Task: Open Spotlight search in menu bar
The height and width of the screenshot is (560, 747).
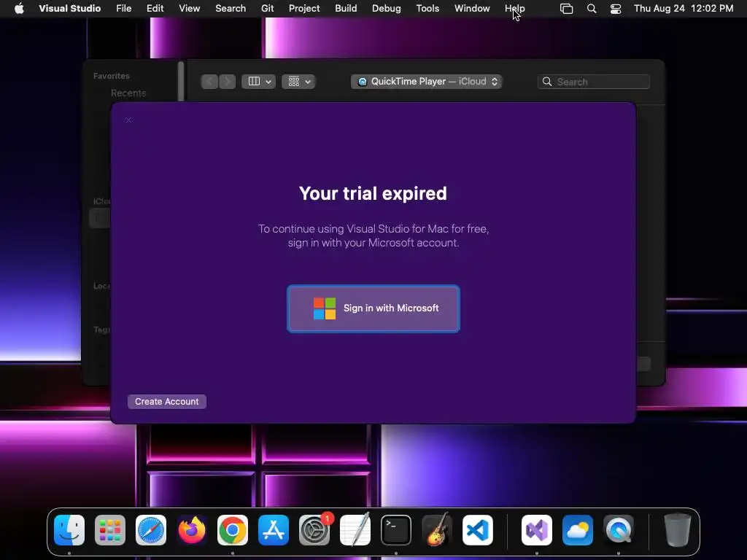Action: (591, 9)
